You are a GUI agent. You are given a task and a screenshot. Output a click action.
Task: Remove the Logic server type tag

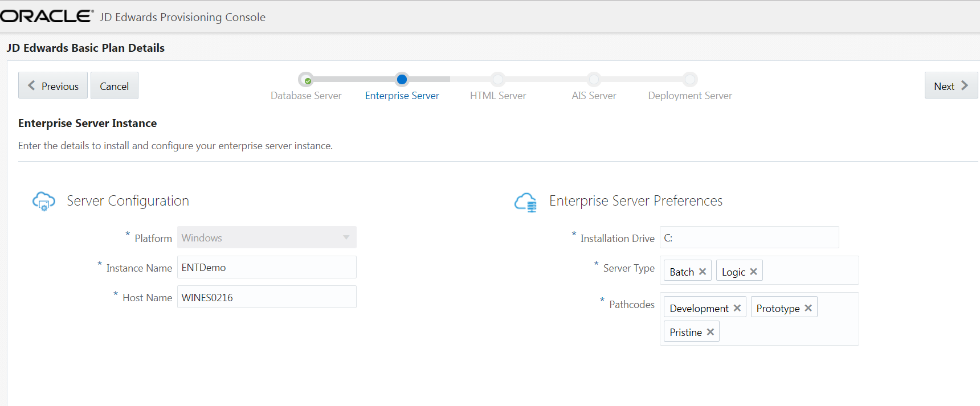(753, 272)
